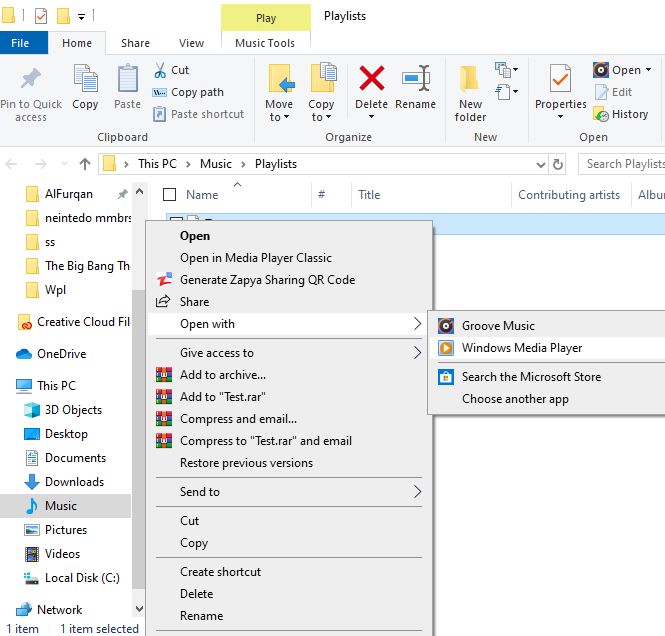This screenshot has height=636, width=665.
Task: Open the New item dropdown in ribbon
Action: tap(507, 70)
